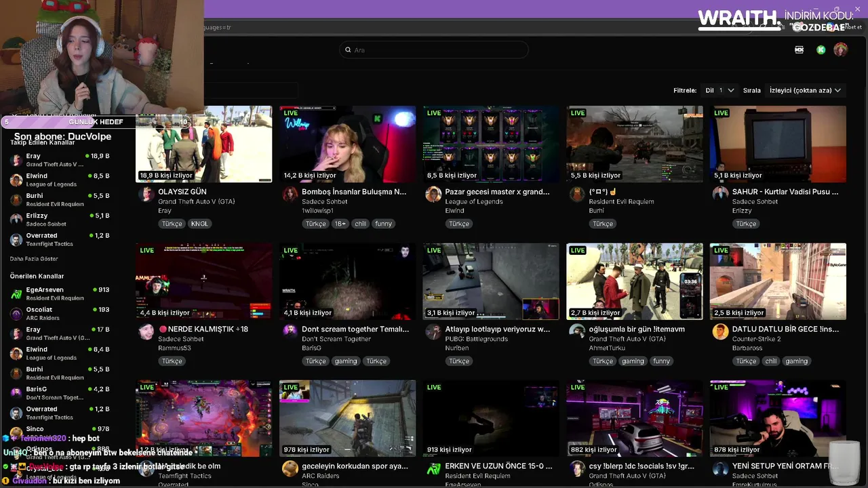
Task: Click Nuriben avatar beside Atlayıp lootlayıp title
Action: [433, 332]
